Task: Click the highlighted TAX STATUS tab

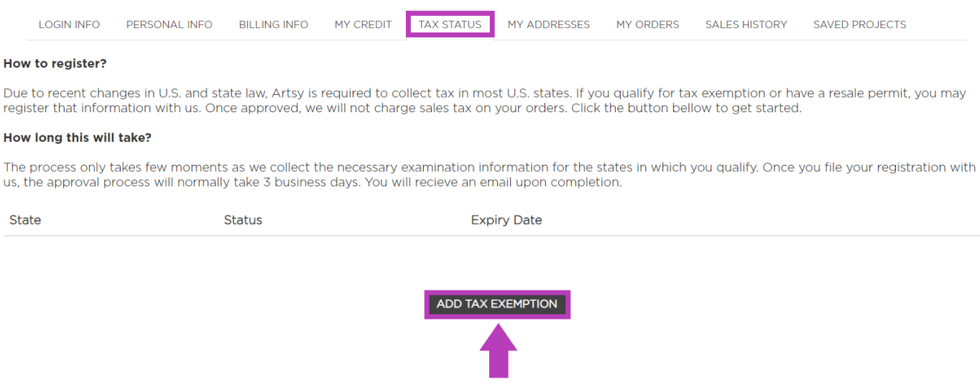Action: tap(450, 24)
